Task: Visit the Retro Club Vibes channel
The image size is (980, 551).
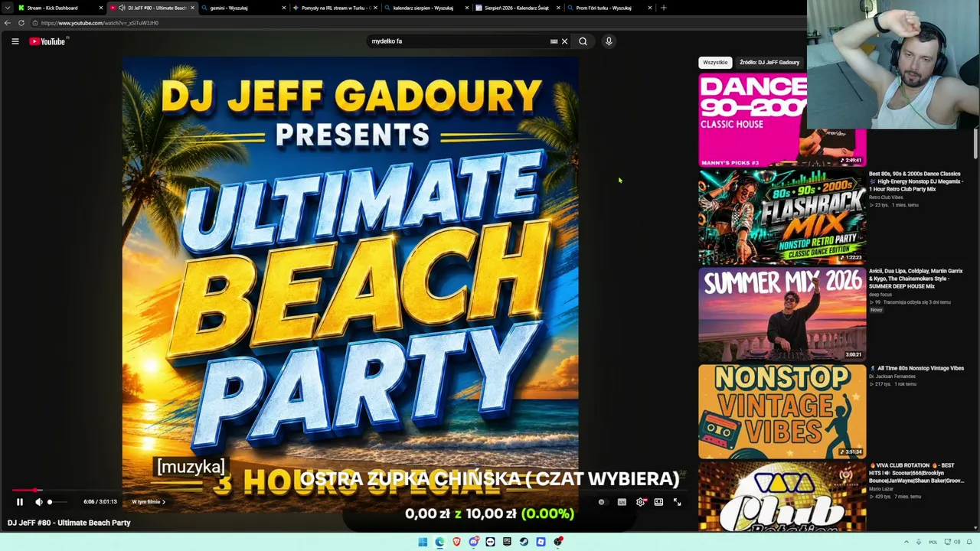Action: click(886, 197)
